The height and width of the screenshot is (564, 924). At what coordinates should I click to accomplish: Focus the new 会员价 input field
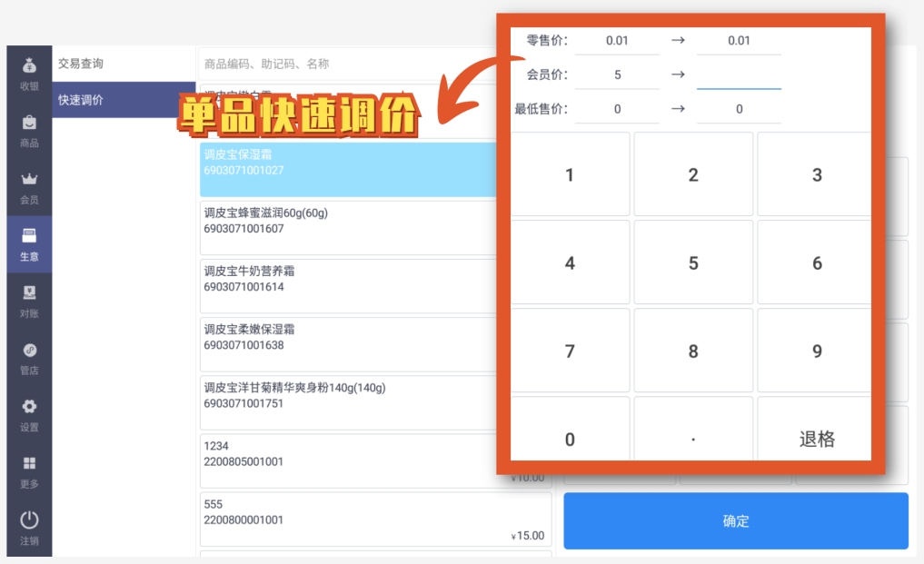pos(739,75)
